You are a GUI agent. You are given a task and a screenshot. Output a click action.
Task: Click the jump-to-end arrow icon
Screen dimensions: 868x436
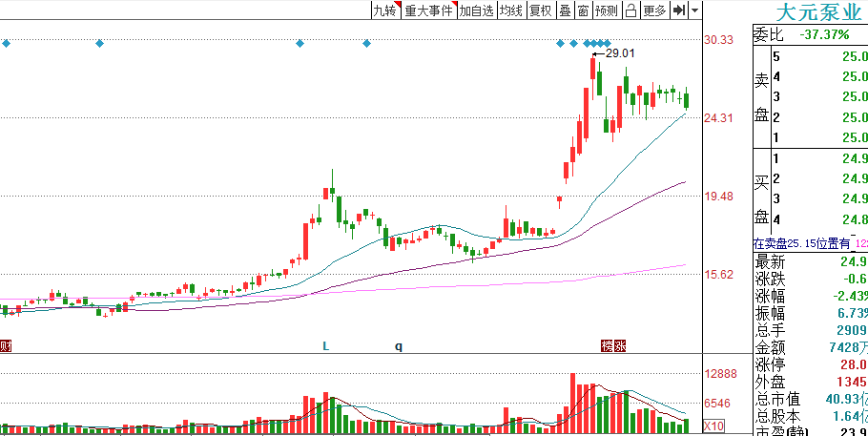[679, 10]
